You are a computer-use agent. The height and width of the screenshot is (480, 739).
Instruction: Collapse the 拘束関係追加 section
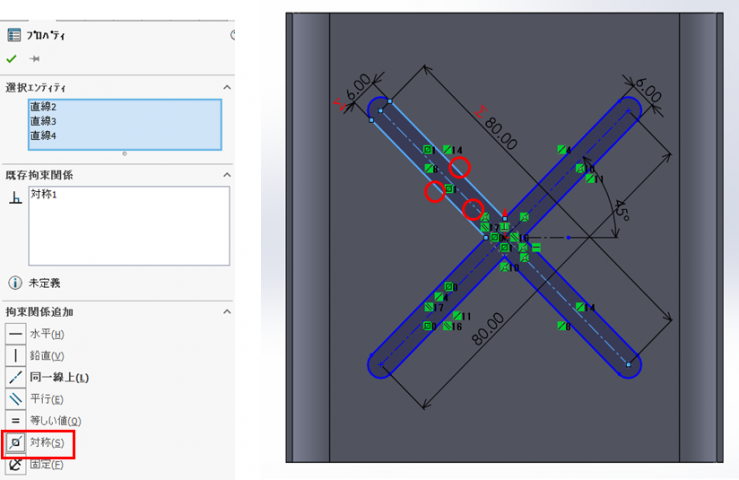click(x=226, y=312)
